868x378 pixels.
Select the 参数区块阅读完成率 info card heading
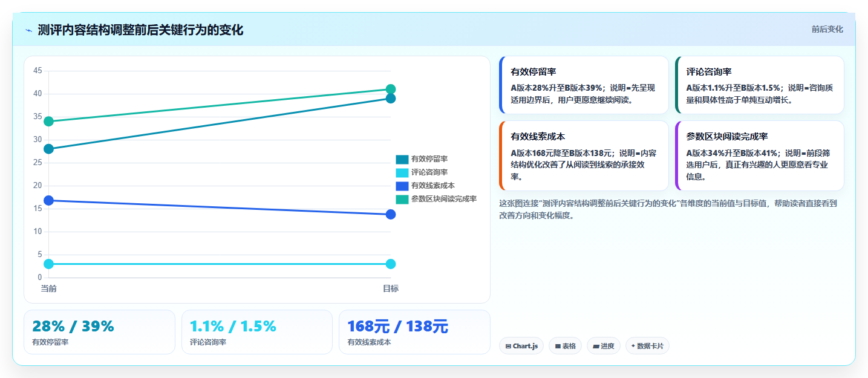click(727, 137)
